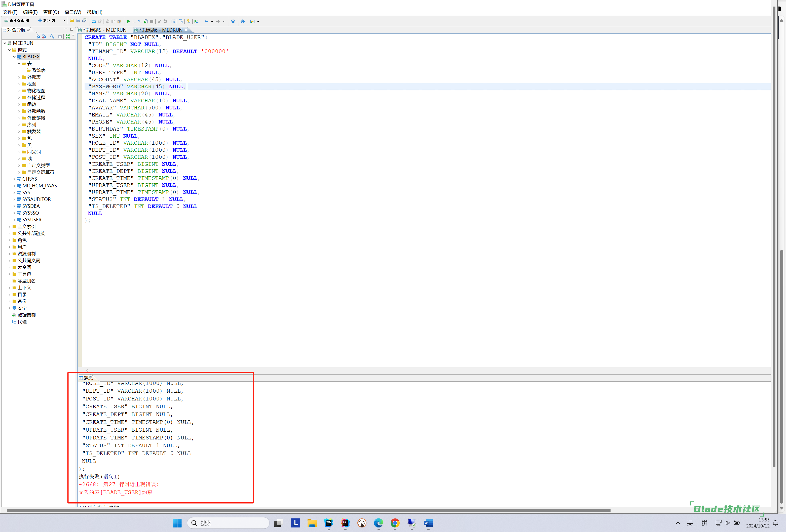786x532 pixels.
Task: Open Microsoft Edge from the taskbar
Action: tap(379, 523)
